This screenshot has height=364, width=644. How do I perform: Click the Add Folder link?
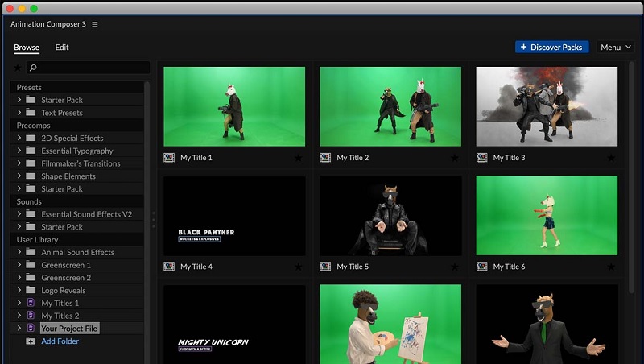(x=60, y=341)
